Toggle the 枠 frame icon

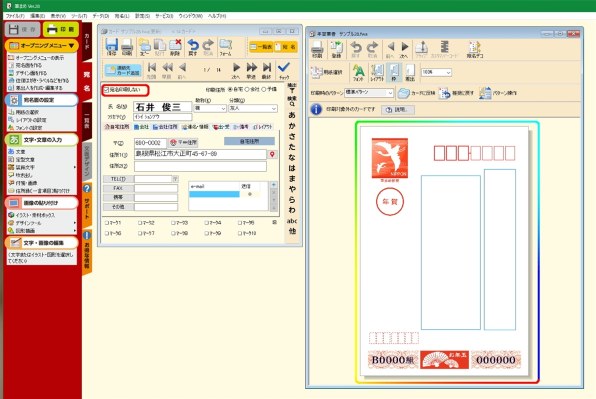(x=394, y=72)
